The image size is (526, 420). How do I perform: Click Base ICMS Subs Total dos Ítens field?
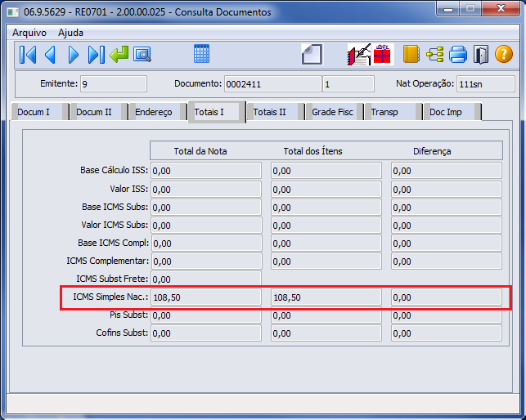tap(326, 208)
